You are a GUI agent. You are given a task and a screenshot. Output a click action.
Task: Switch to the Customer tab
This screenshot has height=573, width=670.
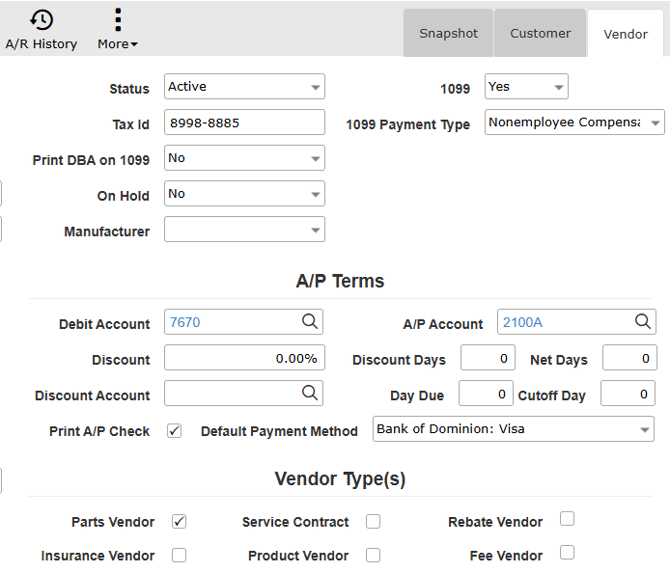point(540,33)
